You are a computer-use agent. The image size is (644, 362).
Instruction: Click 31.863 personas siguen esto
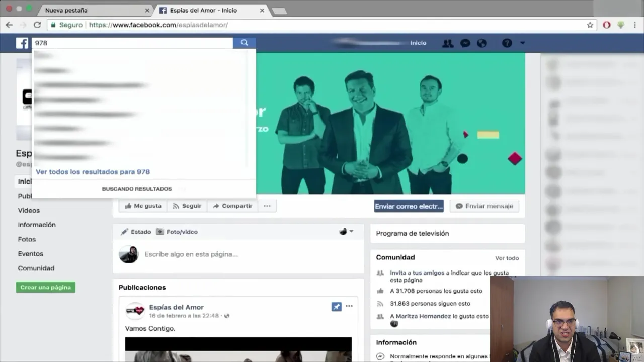click(x=430, y=303)
